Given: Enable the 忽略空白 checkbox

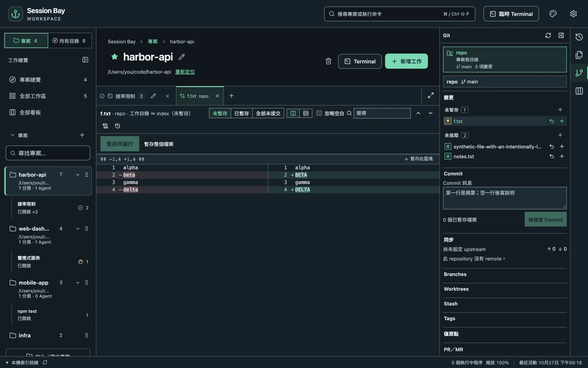Looking at the screenshot, I should click(x=319, y=113).
